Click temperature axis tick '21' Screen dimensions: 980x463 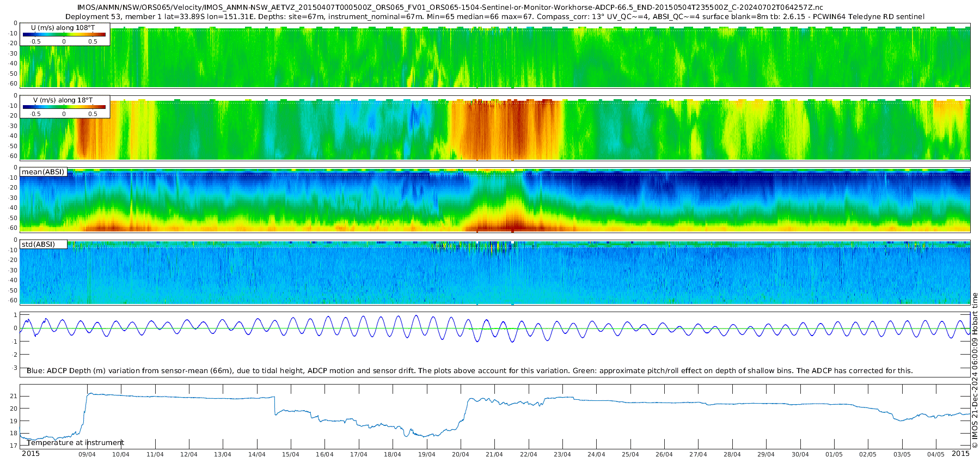coord(14,396)
